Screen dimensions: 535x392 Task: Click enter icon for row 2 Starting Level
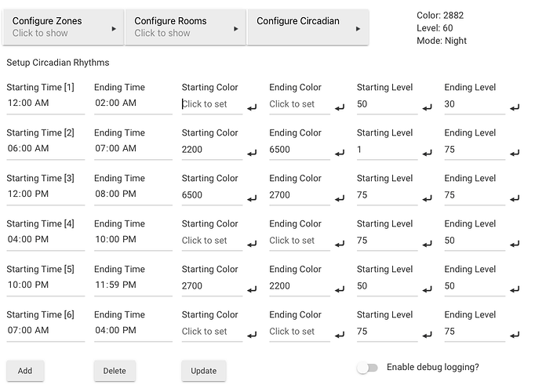point(427,153)
